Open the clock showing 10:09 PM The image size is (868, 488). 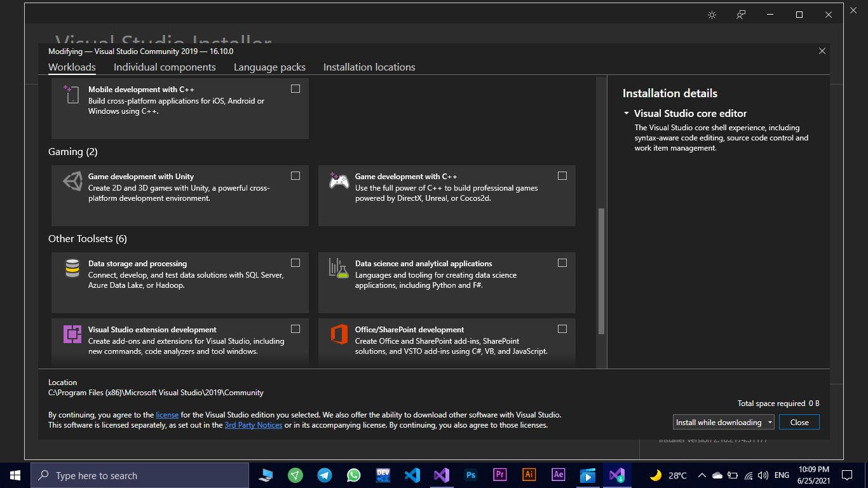(x=813, y=475)
